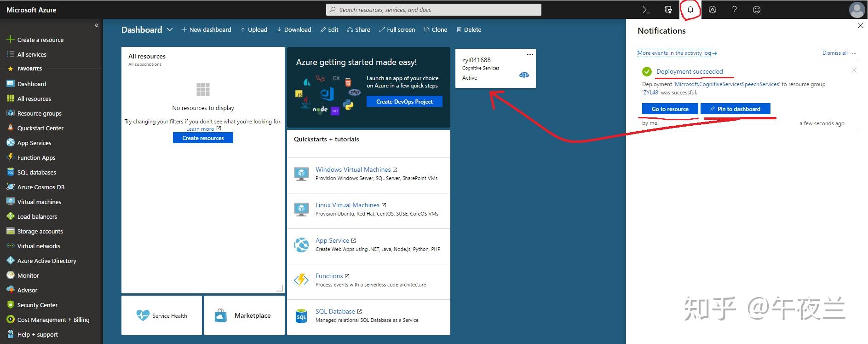Click the Dashboard icon in the sidebar
The image size is (868, 344).
11,84
